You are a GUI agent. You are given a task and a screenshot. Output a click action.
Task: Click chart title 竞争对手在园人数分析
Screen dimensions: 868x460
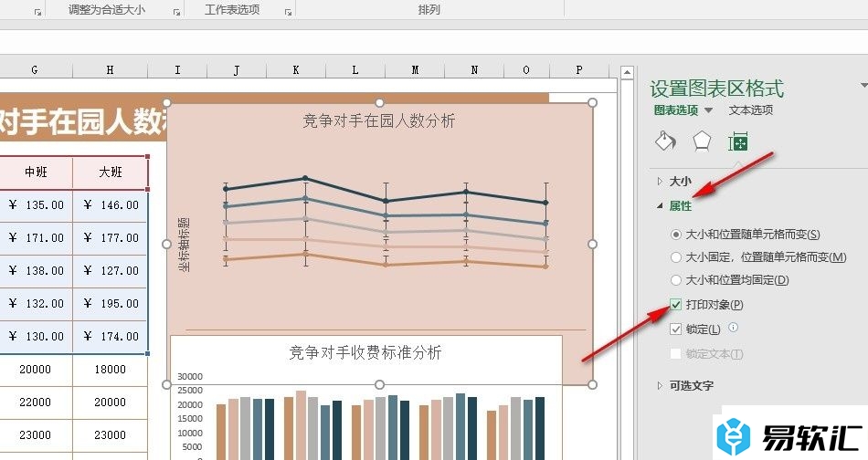(x=378, y=120)
